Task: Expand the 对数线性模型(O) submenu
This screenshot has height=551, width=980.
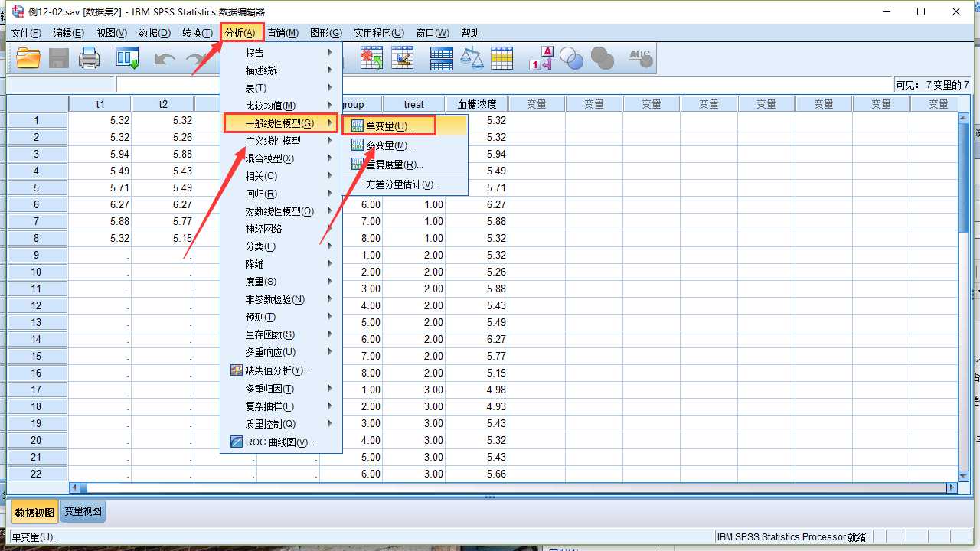Action: click(281, 211)
